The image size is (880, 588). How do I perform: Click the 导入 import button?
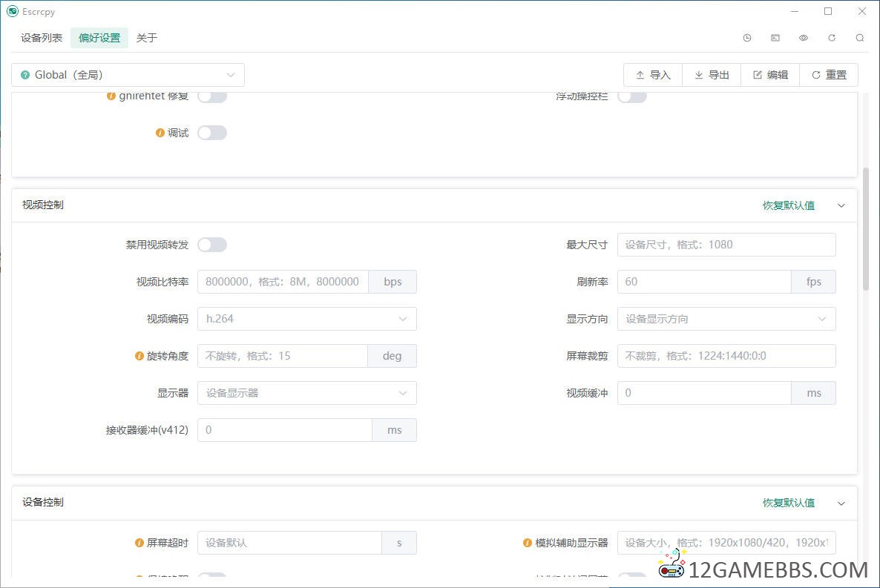[653, 75]
